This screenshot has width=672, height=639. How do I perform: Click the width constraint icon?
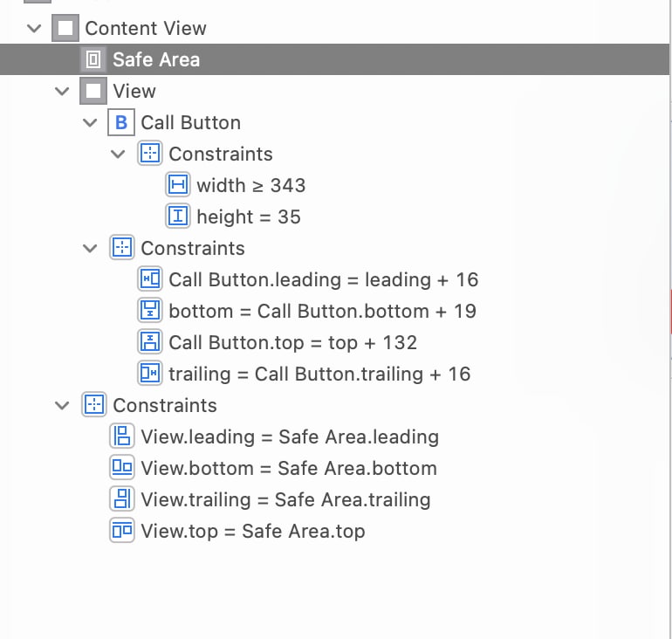point(178,185)
